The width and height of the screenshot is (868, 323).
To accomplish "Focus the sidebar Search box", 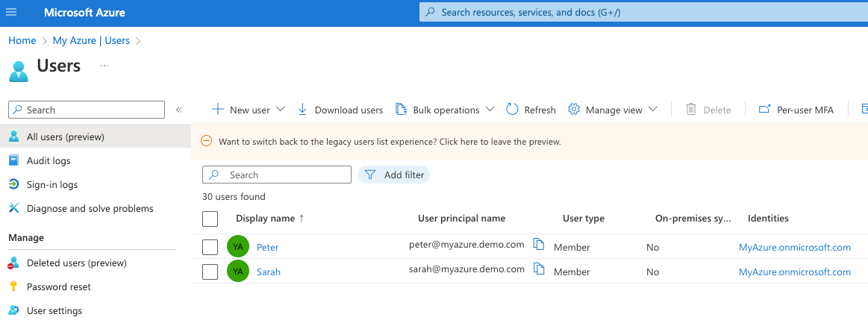I will (x=87, y=110).
